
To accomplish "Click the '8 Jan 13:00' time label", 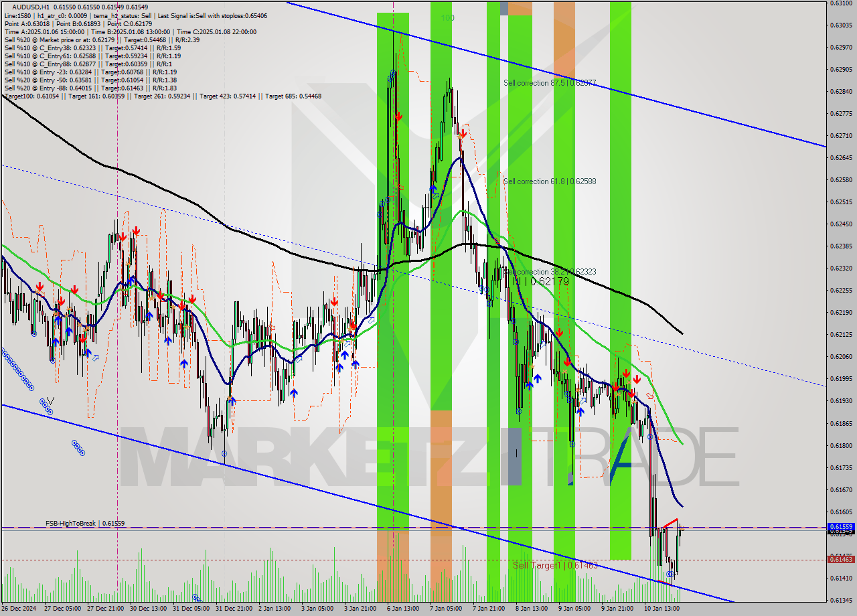I will 532,609.
